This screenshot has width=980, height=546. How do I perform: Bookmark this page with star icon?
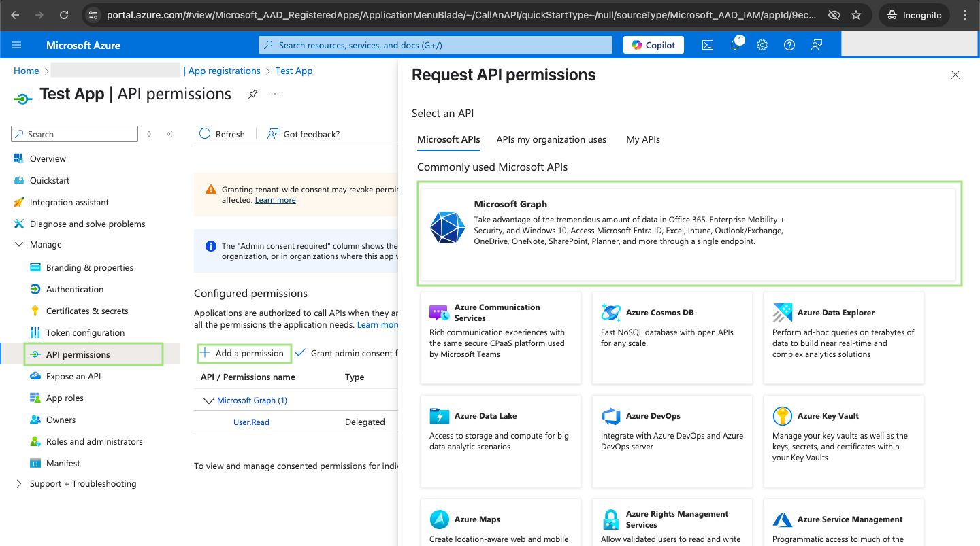click(856, 15)
